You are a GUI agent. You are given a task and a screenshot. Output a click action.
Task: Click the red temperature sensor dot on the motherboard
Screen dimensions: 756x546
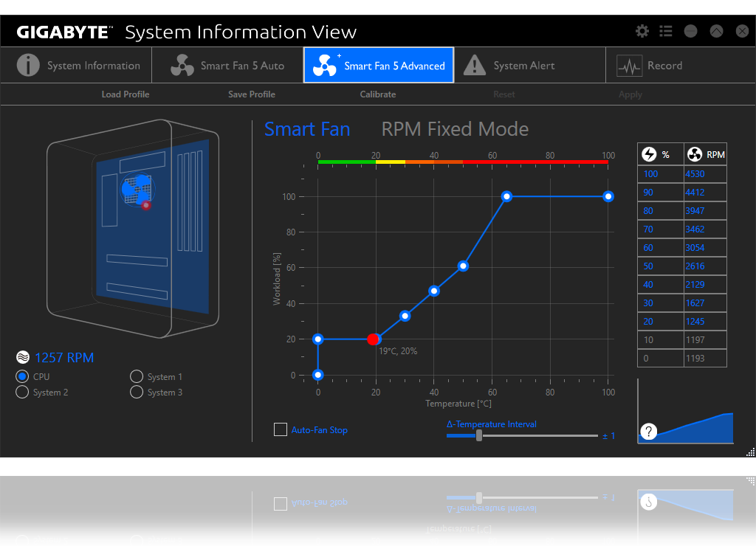pyautogui.click(x=146, y=205)
